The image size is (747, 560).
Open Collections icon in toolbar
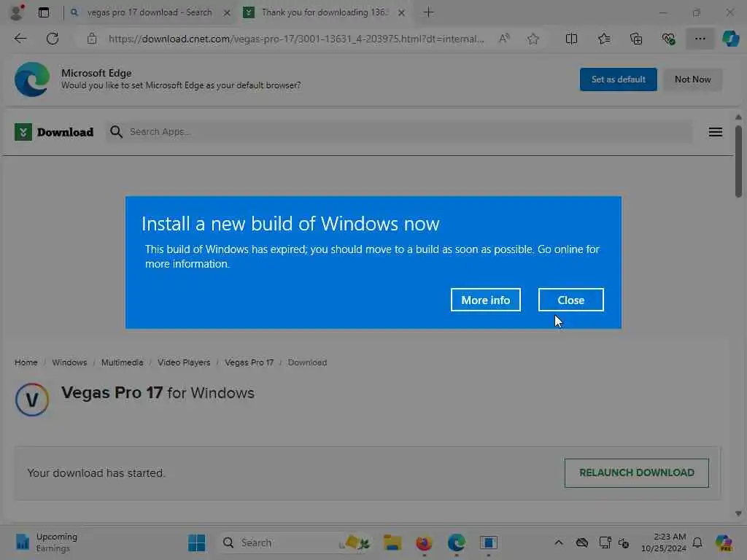636,39
